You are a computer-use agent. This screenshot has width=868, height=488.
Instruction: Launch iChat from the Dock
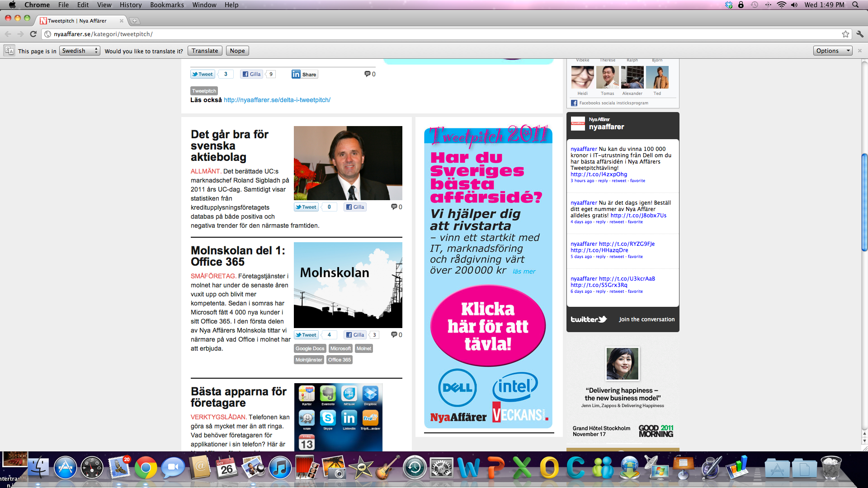[x=173, y=468]
